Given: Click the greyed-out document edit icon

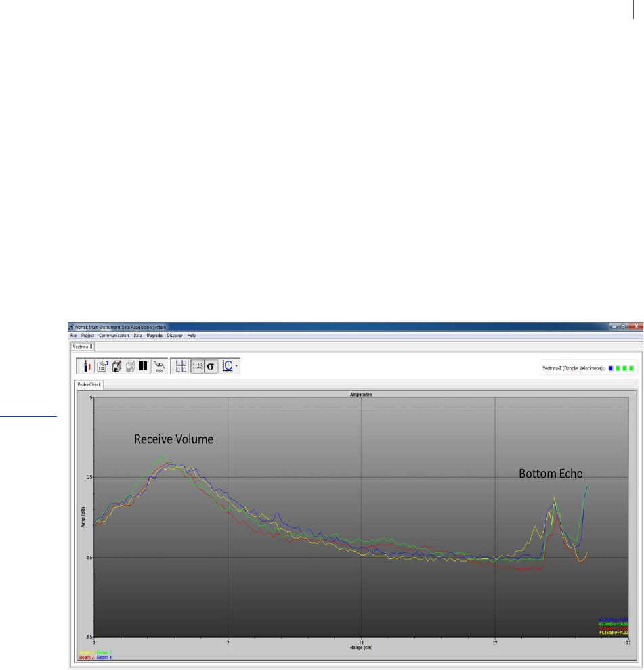Looking at the screenshot, I should pos(131,365).
